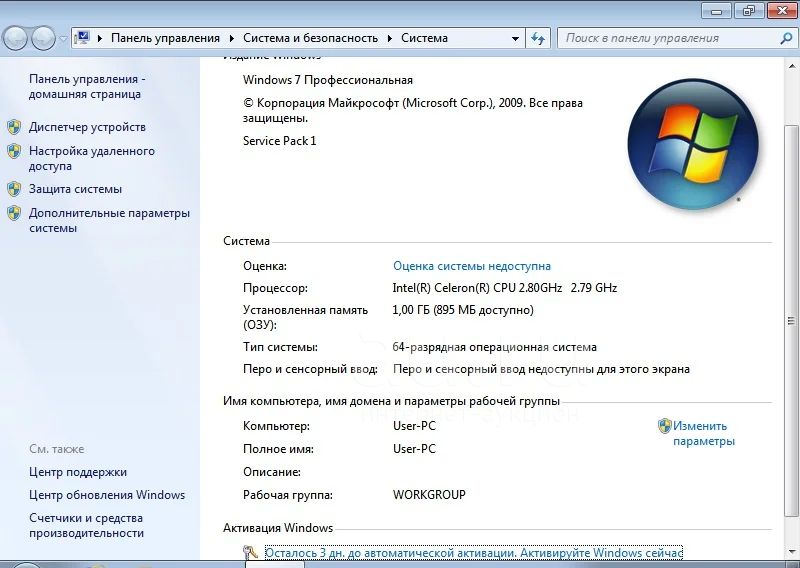
Task: Click the vertical scrollbar thumb
Action: click(x=792, y=320)
